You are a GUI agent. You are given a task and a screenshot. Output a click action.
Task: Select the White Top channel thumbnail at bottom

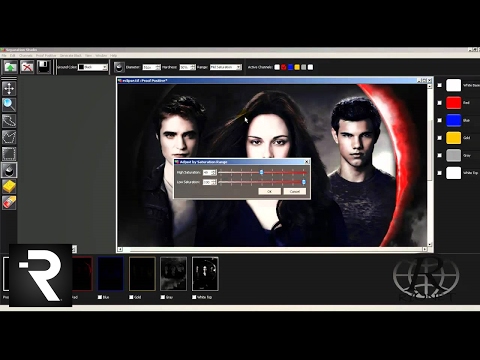205,274
